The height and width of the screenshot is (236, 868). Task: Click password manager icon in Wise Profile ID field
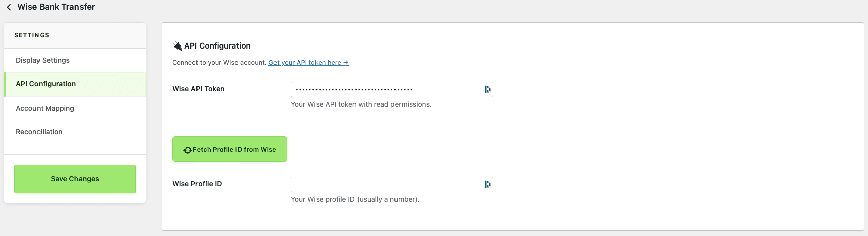(x=487, y=184)
